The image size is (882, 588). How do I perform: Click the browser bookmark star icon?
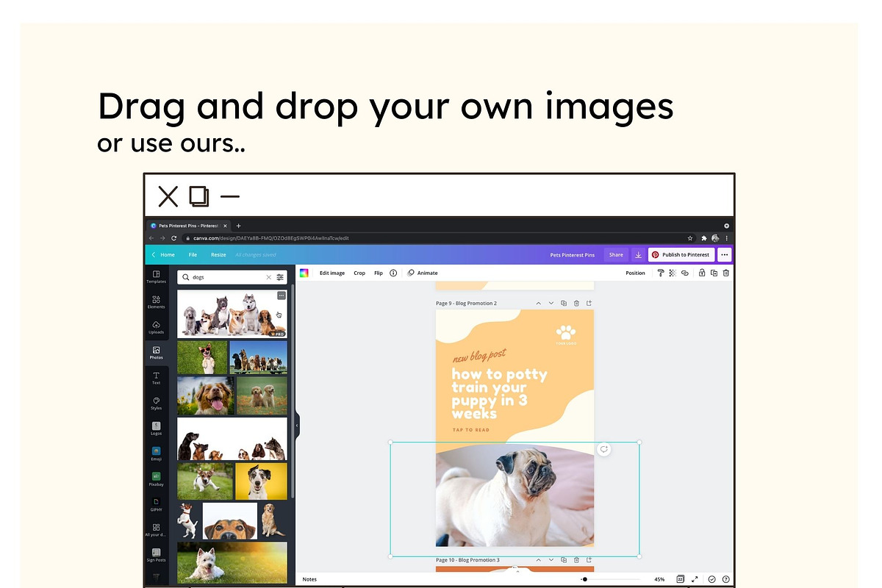coord(690,238)
